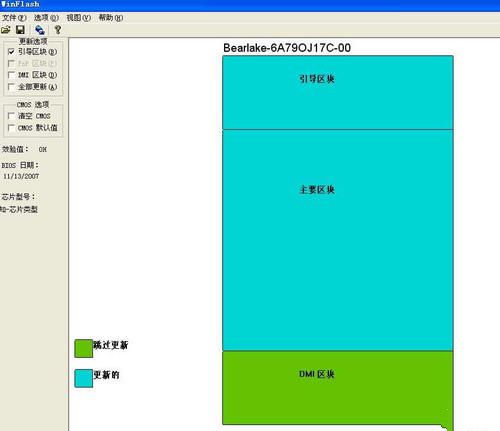Tick the 清空 CMOS checkbox
The height and width of the screenshot is (431, 500).
(x=11, y=116)
